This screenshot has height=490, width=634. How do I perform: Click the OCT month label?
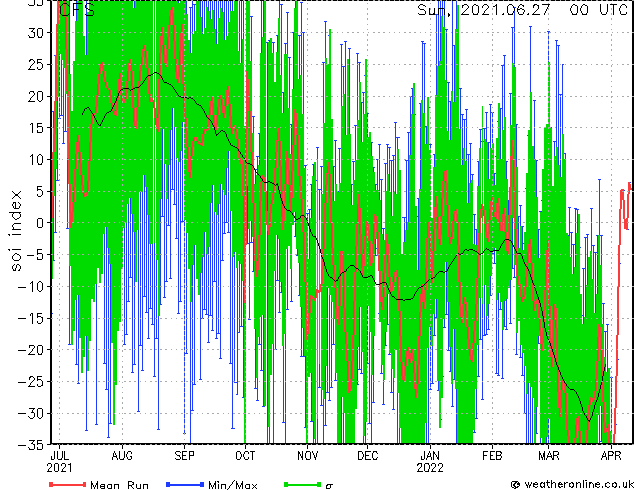point(245,456)
